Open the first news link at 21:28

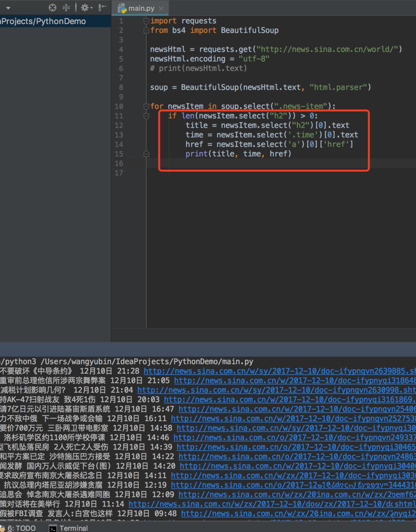[279, 371]
